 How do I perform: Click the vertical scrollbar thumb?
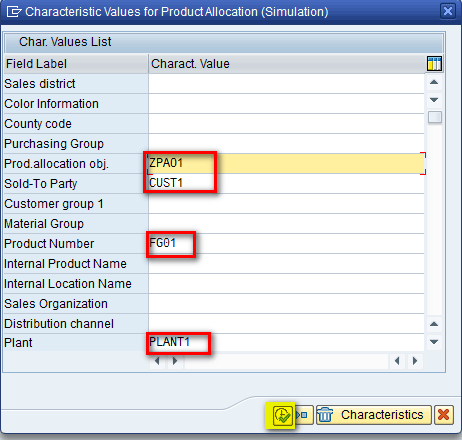tap(435, 117)
